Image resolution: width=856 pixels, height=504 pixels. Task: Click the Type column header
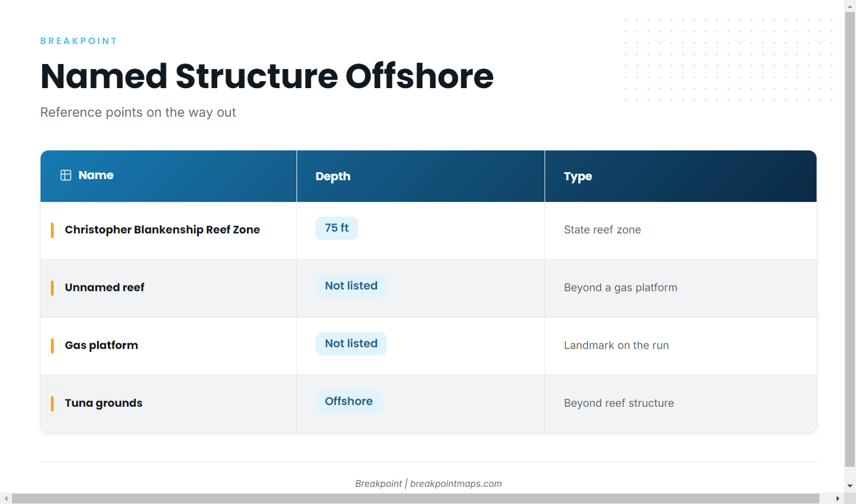tap(681, 176)
